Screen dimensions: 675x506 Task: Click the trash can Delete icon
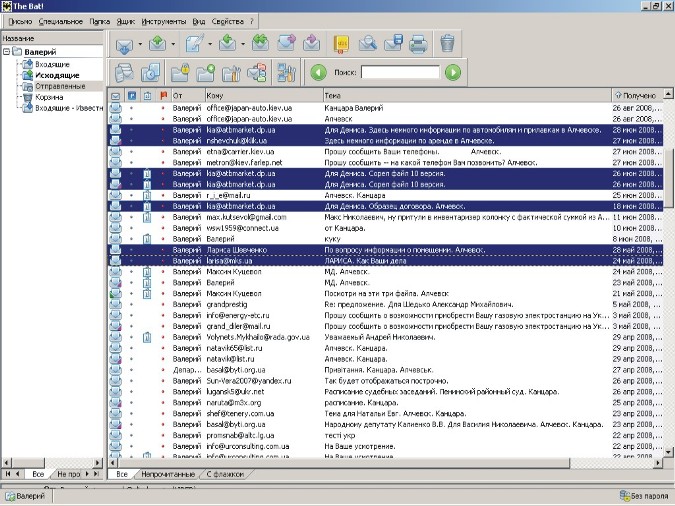[447, 44]
